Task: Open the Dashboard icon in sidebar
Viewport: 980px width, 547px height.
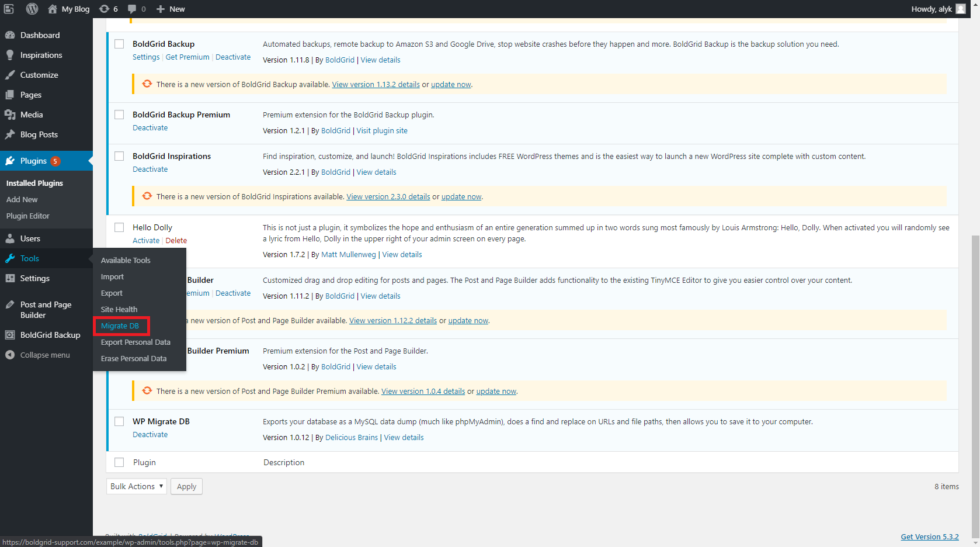Action: [x=10, y=35]
